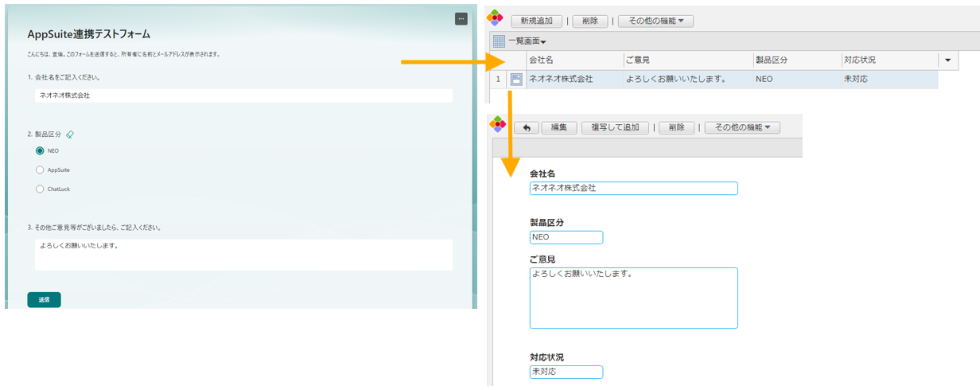Select the NEO radio button

pos(40,150)
